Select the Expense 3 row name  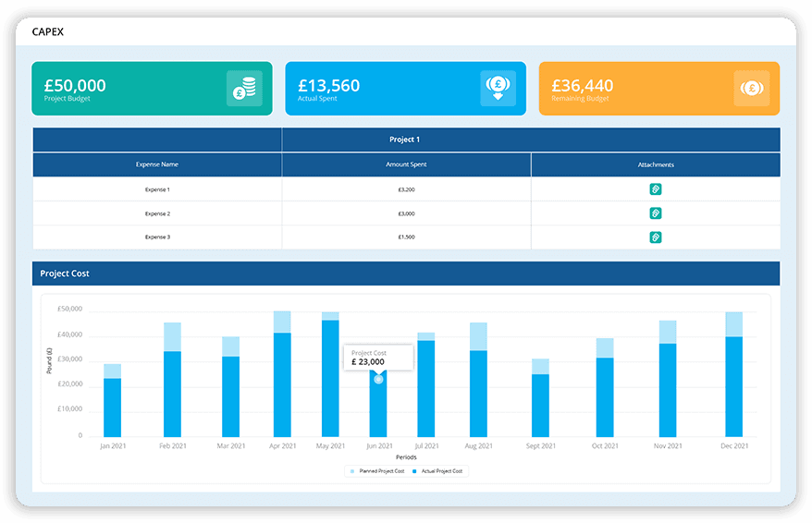[x=157, y=237]
